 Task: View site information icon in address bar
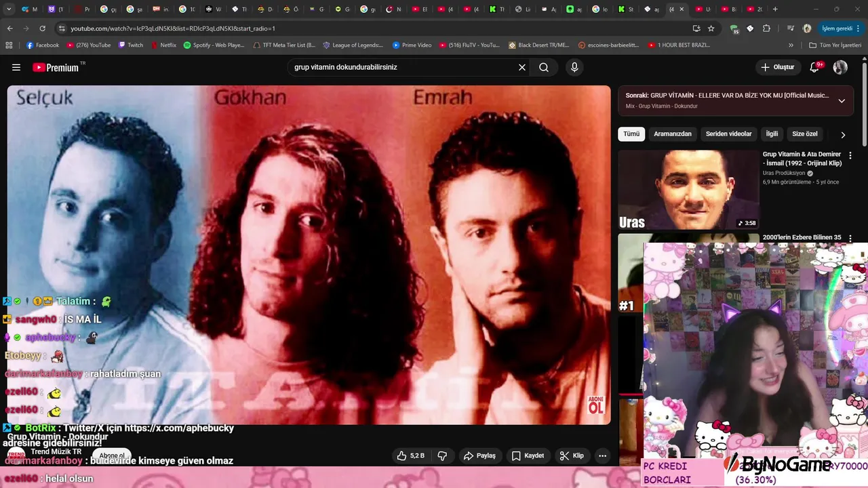tap(62, 28)
